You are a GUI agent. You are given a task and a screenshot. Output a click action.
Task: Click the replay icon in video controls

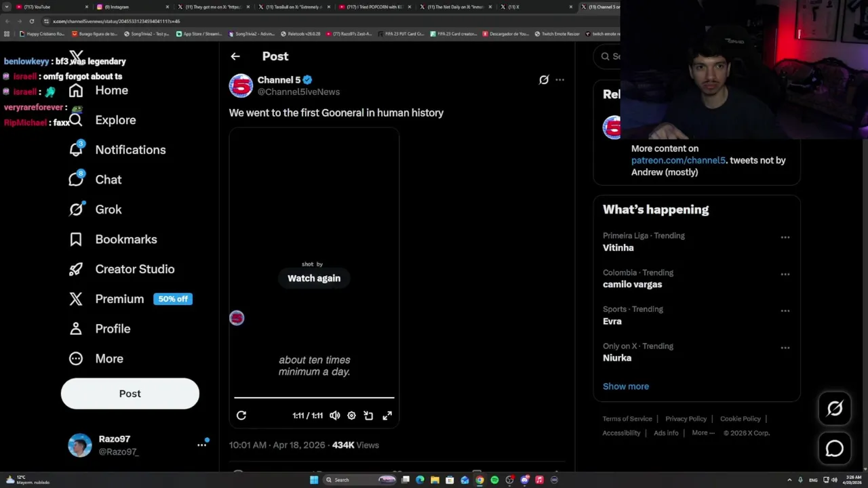241,415
